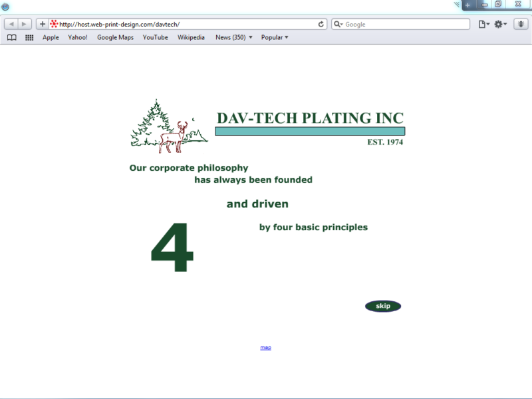Expand the Popular bookmarks folder

click(275, 37)
